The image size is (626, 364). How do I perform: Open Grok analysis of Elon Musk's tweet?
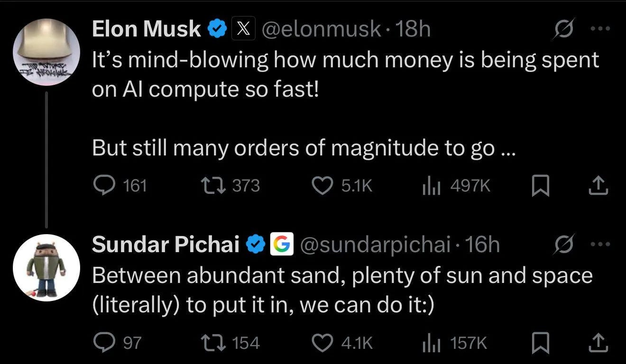[x=564, y=28]
